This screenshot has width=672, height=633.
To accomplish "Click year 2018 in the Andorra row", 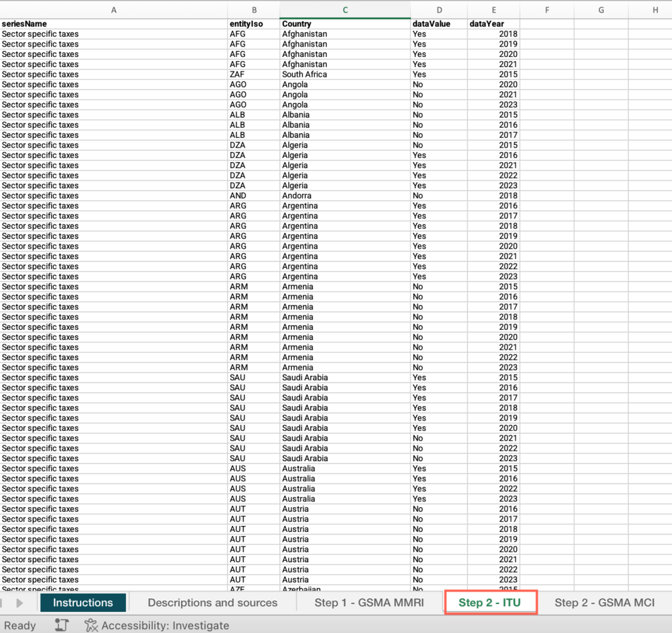I will pos(493,195).
